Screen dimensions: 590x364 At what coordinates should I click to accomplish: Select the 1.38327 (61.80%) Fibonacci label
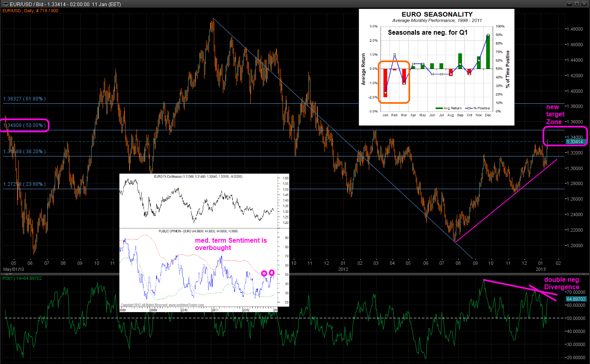coord(25,99)
